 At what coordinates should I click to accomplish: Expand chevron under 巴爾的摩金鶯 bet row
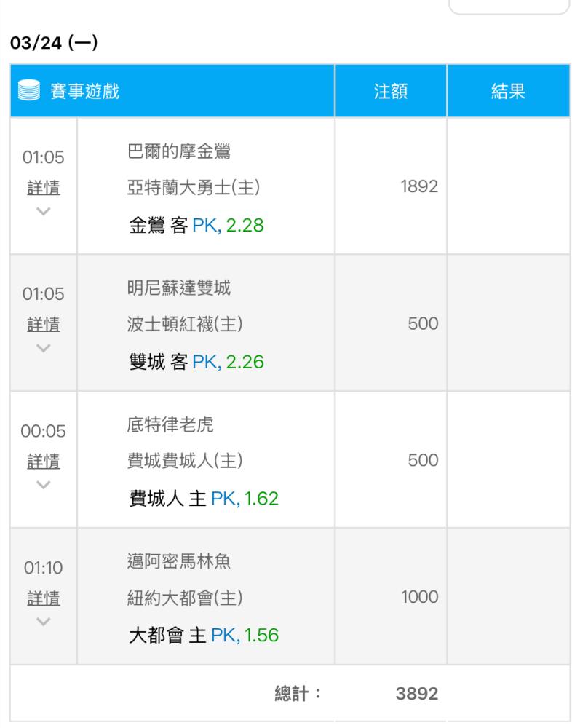[44, 212]
